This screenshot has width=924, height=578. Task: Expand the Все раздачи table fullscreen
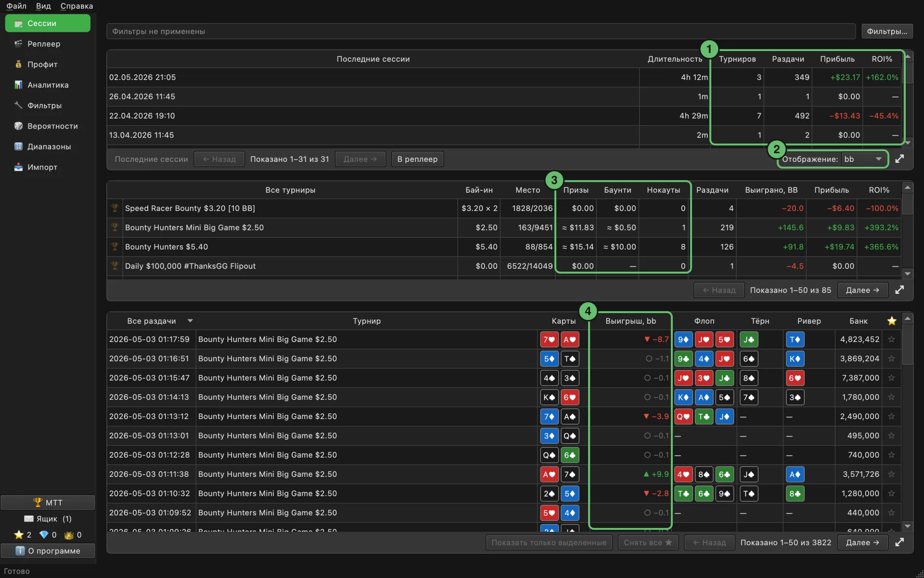(899, 542)
